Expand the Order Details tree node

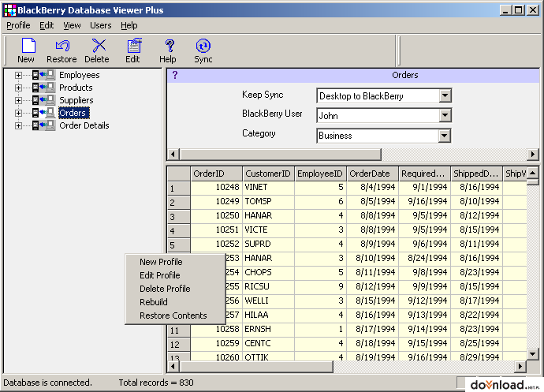click(x=18, y=125)
